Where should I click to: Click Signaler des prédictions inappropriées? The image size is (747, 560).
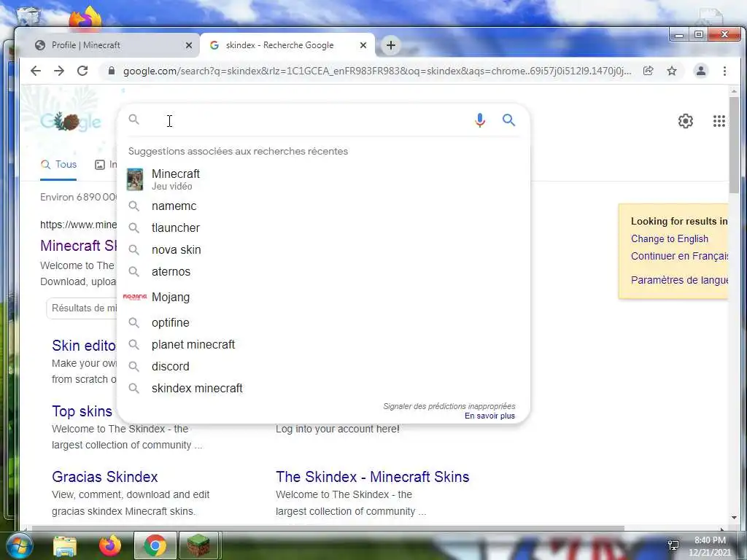point(449,406)
